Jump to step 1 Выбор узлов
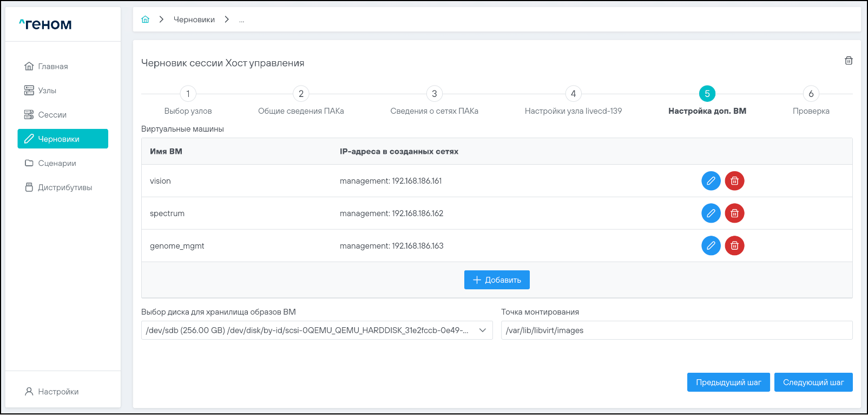This screenshot has width=868, height=415. click(188, 94)
